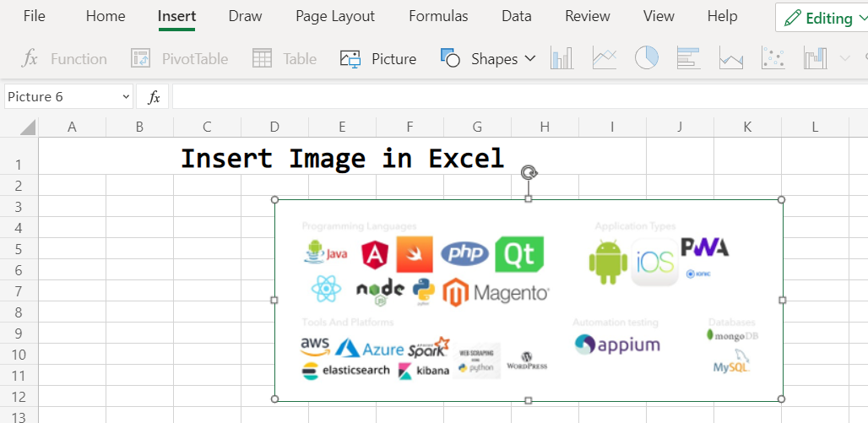The image size is (868, 423).
Task: Click the elasticsearch logo in picture
Action: [345, 371]
